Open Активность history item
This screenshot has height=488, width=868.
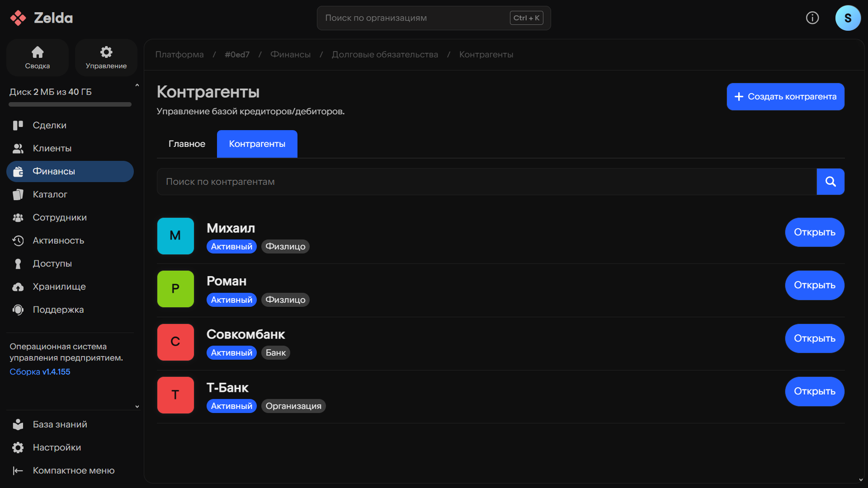(x=58, y=240)
